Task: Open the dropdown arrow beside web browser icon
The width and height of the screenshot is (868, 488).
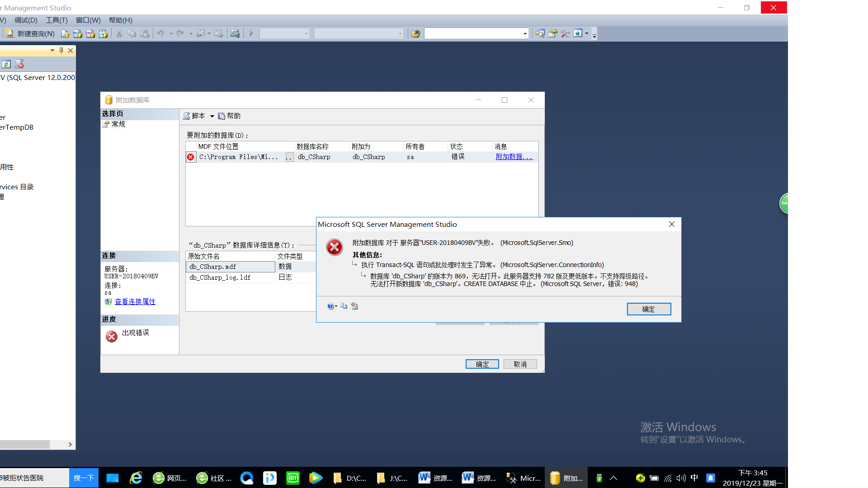Action: click(587, 33)
